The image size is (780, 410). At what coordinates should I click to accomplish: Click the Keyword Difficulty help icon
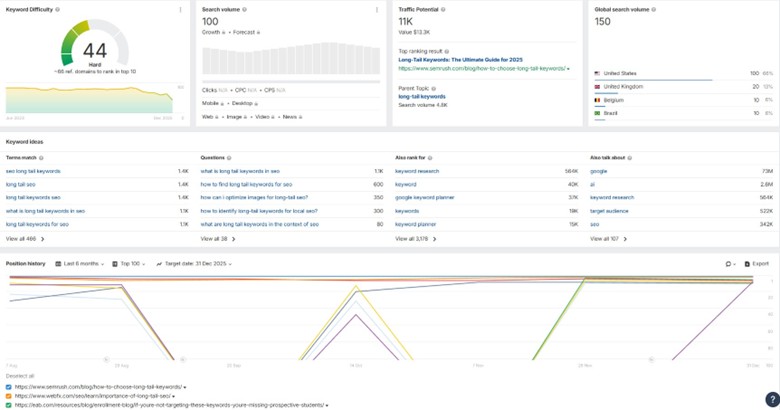click(x=57, y=10)
